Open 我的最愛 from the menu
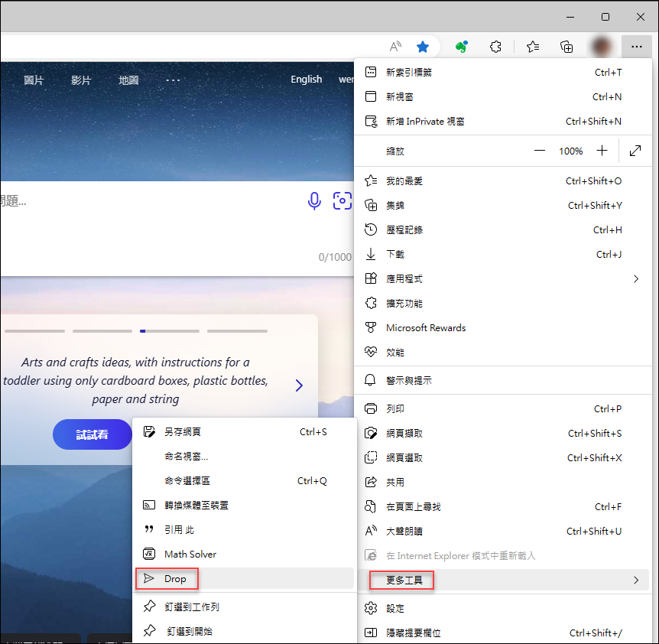Image resolution: width=659 pixels, height=644 pixels. click(x=502, y=181)
